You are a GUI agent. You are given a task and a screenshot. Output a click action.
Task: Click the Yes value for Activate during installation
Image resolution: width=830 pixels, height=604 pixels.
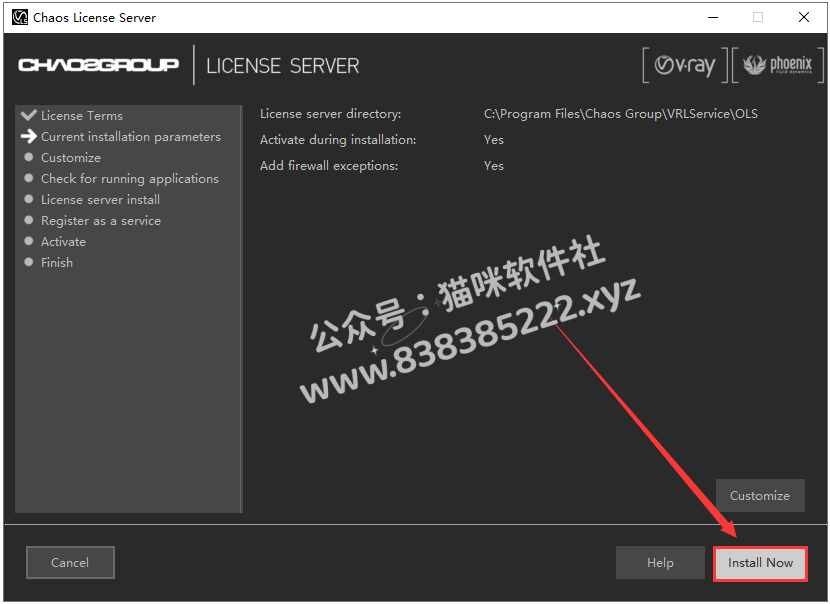493,140
